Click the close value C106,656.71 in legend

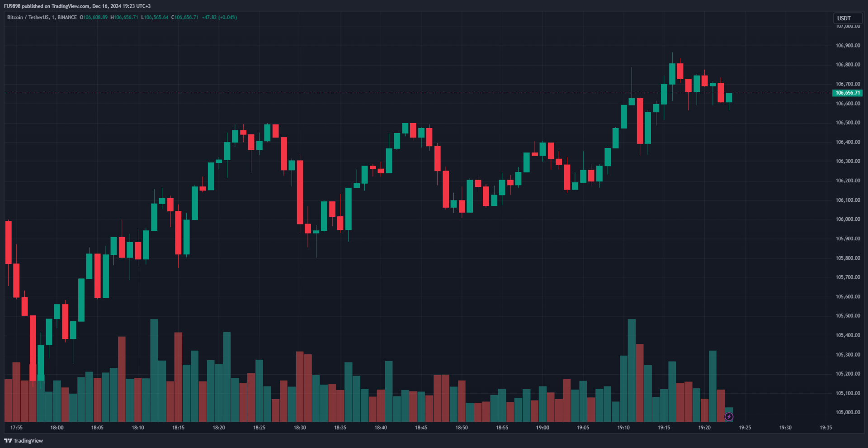[185, 17]
